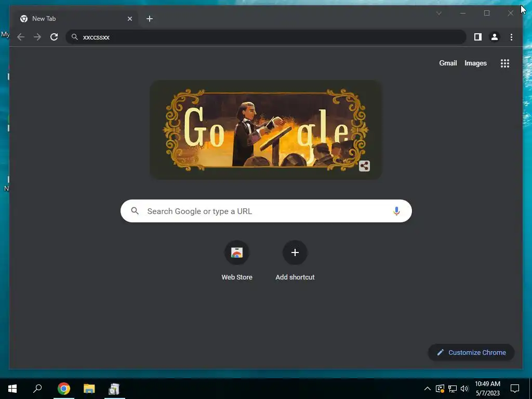Click the Google Doodle image

point(265,129)
